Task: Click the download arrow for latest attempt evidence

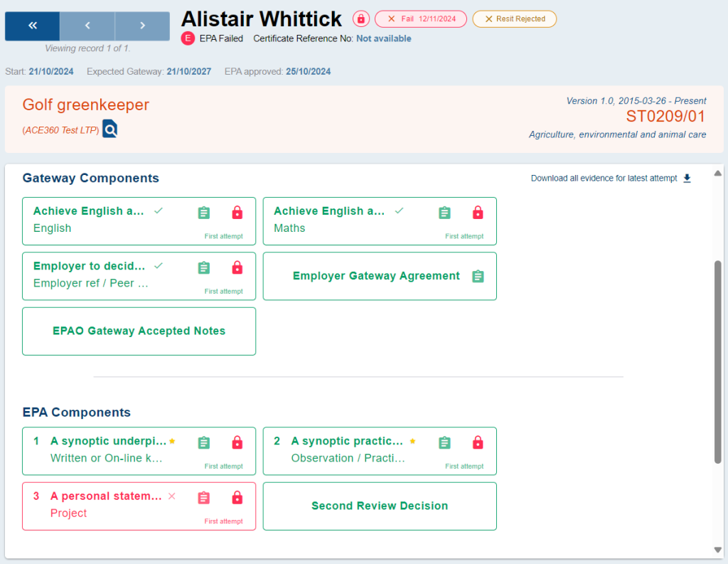Action: click(687, 179)
